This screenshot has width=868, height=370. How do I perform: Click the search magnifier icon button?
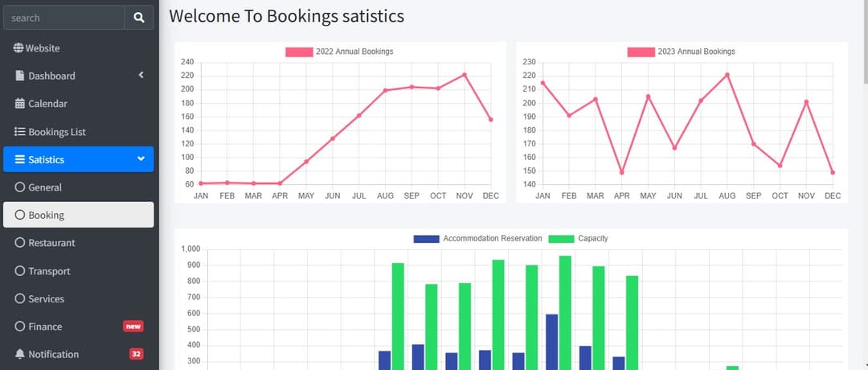click(x=139, y=18)
